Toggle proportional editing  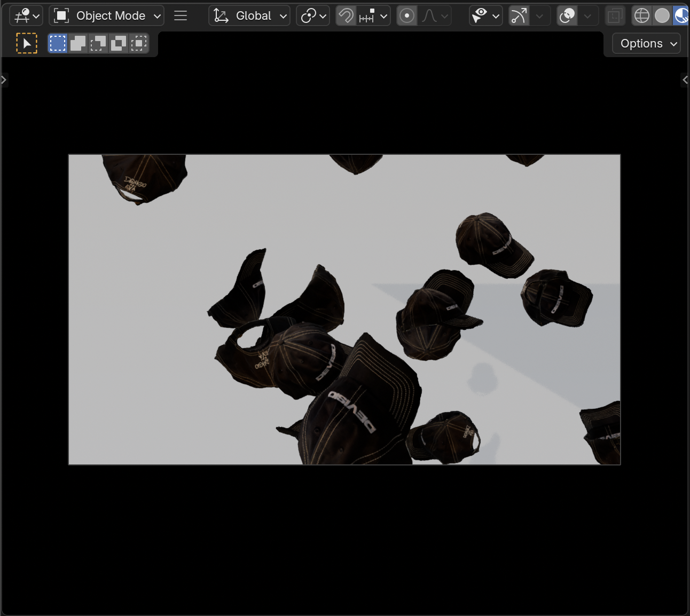pyautogui.click(x=407, y=16)
